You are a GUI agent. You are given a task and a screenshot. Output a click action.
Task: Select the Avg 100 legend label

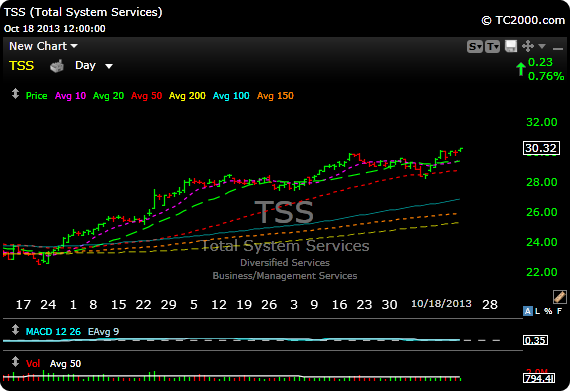pyautogui.click(x=231, y=96)
